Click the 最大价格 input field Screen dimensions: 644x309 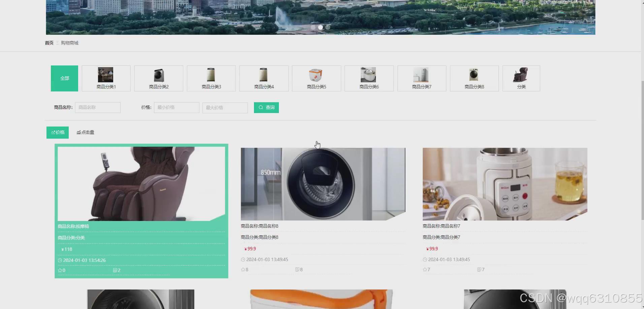tap(225, 108)
